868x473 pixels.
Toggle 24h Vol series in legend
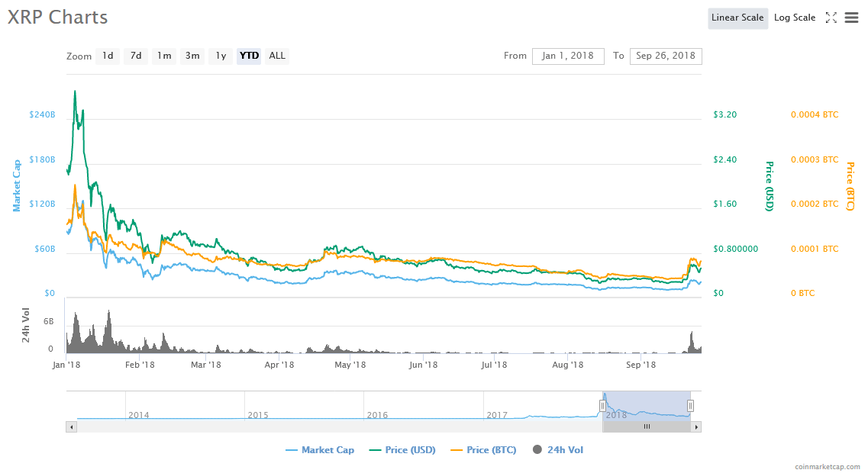click(x=558, y=450)
